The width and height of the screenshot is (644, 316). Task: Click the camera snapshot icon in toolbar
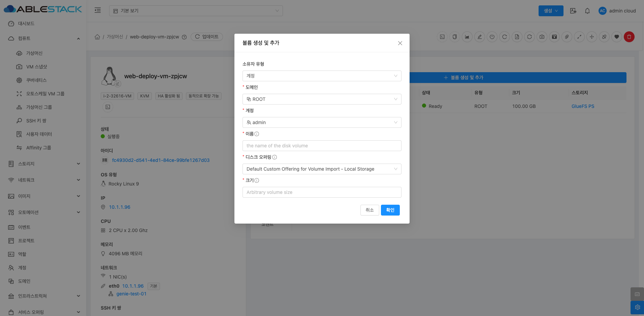(x=542, y=37)
